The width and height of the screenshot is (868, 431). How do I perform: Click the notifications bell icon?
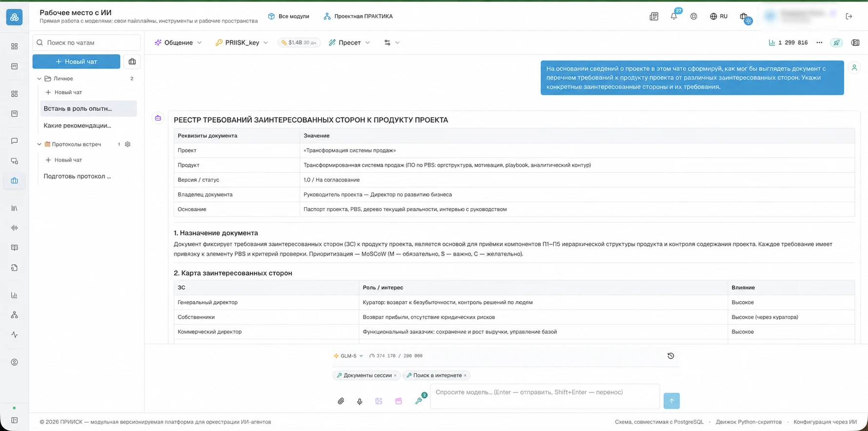pyautogui.click(x=673, y=16)
